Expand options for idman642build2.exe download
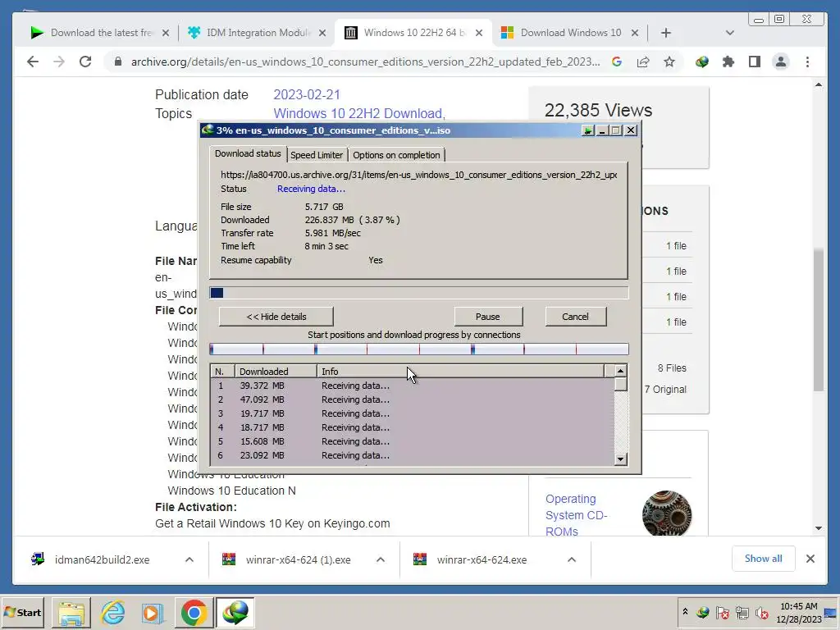This screenshot has height=630, width=840. pyautogui.click(x=189, y=559)
